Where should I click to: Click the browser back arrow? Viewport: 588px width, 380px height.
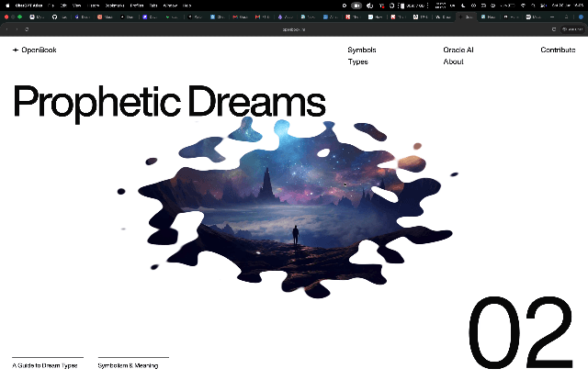point(6,29)
